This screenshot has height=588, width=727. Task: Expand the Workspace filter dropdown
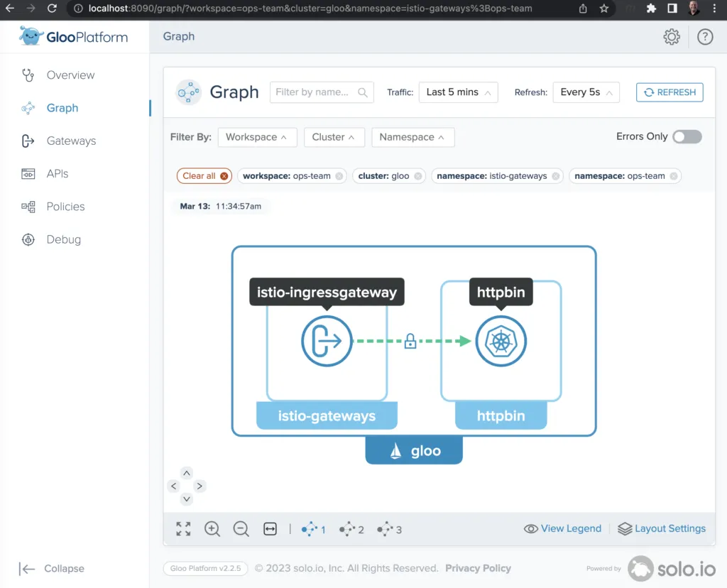[x=257, y=137]
